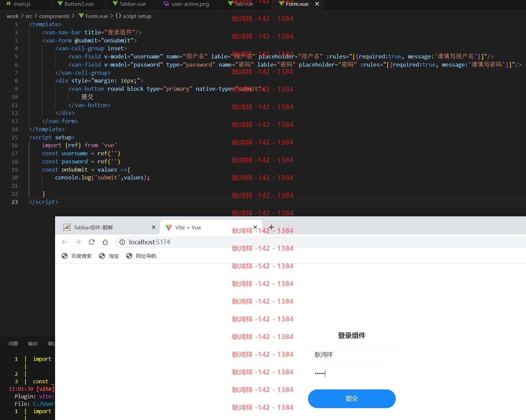Image resolution: width=526 pixels, height=420 pixels.
Task: Click the 提交 submit button on the page
Action: [x=352, y=399]
